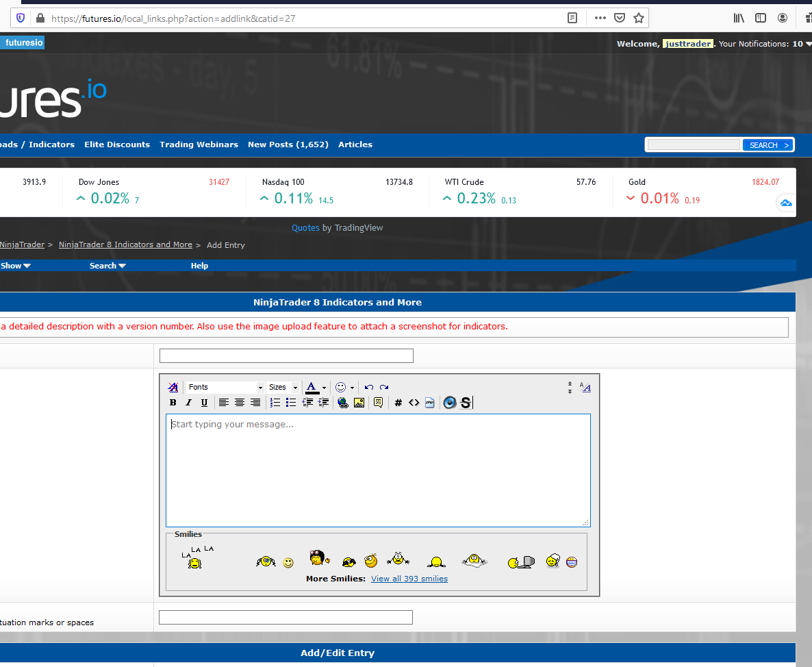Open the View all 393 smilies link
Image resolution: width=812 pixels, height=667 pixels.
click(409, 579)
